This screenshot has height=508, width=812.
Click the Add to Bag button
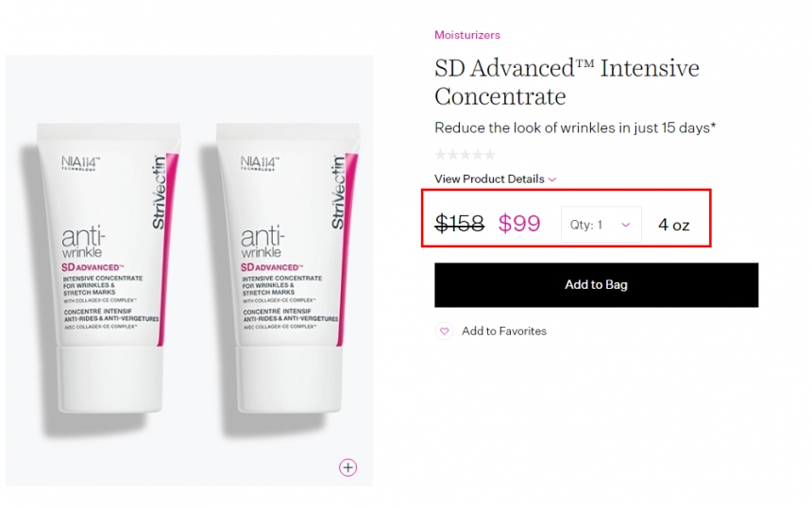pos(596,285)
